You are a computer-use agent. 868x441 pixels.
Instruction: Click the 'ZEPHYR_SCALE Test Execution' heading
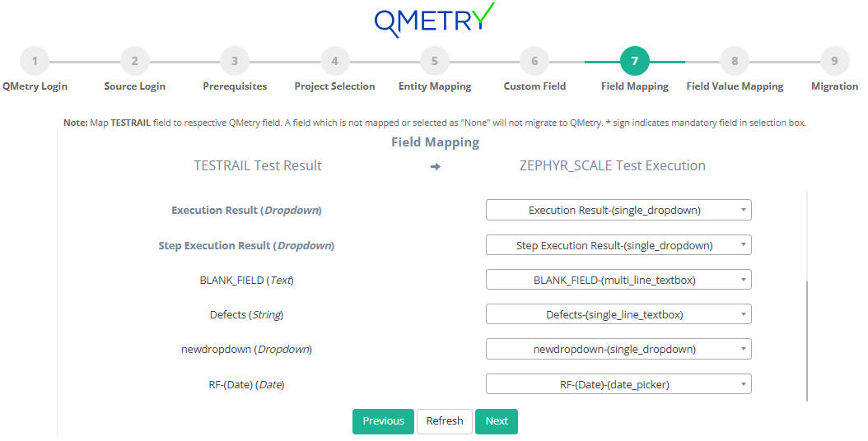click(612, 165)
